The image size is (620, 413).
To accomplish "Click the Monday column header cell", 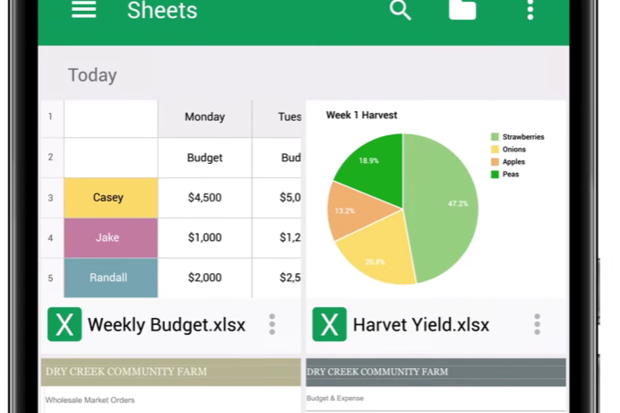I will [205, 117].
